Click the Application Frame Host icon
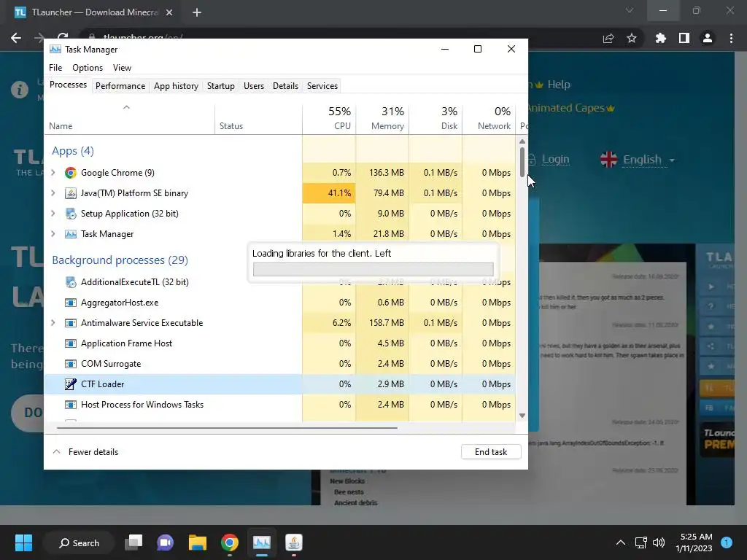The height and width of the screenshot is (560, 747). pos(71,344)
